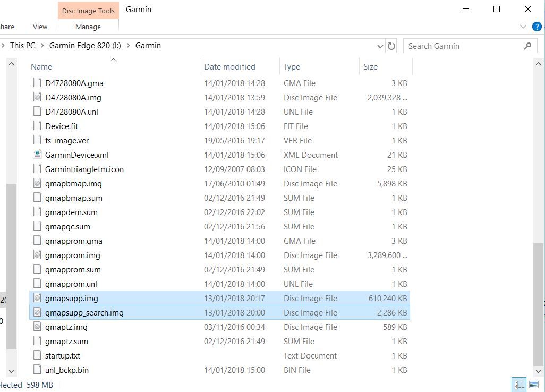This screenshot has height=392, width=545.
Task: Switch to Large icons view layout
Action: click(x=533, y=385)
